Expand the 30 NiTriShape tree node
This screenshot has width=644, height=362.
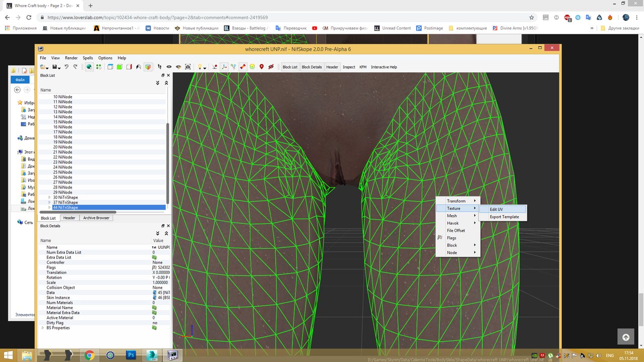click(x=49, y=198)
